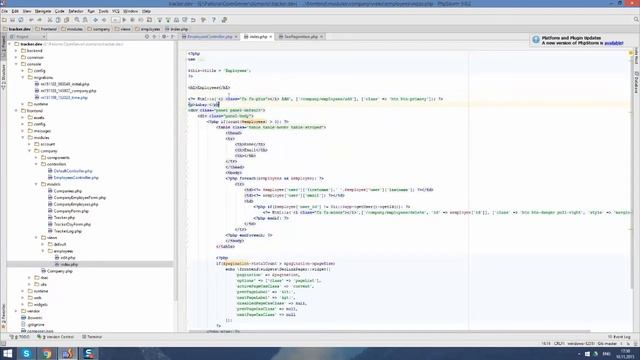Expand the common folder in tree

tap(16, 58)
